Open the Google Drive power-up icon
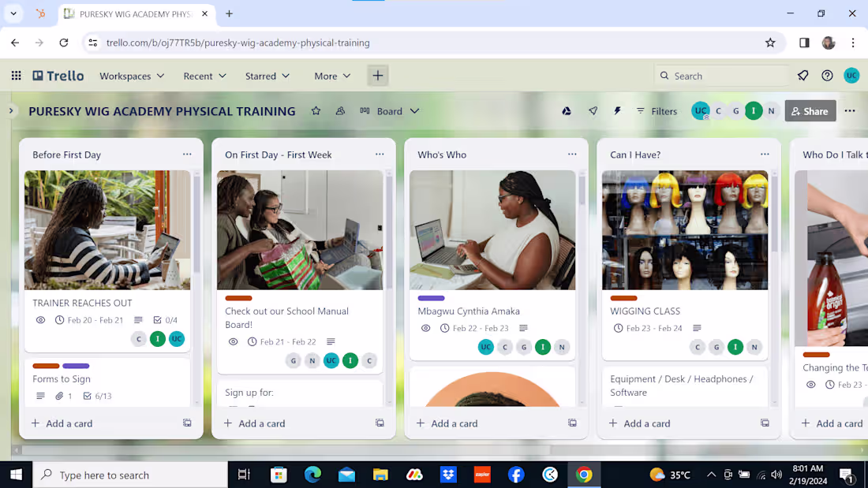The height and width of the screenshot is (488, 868). [x=567, y=111]
